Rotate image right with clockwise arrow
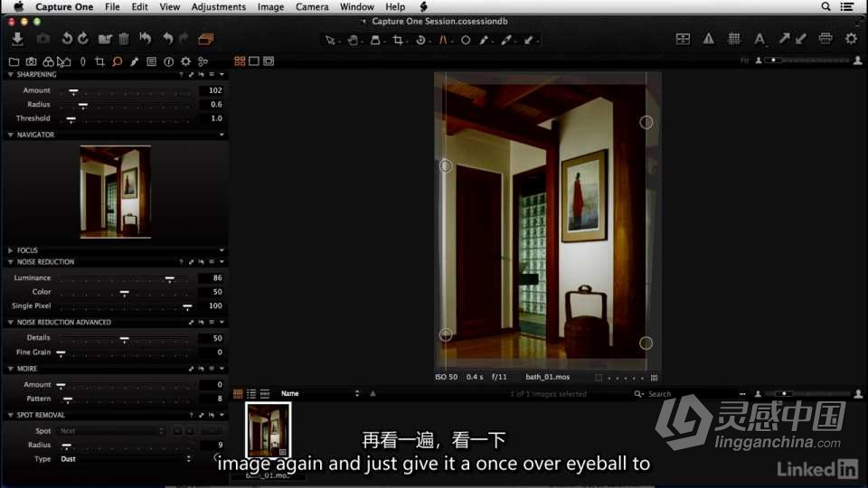 (x=83, y=39)
